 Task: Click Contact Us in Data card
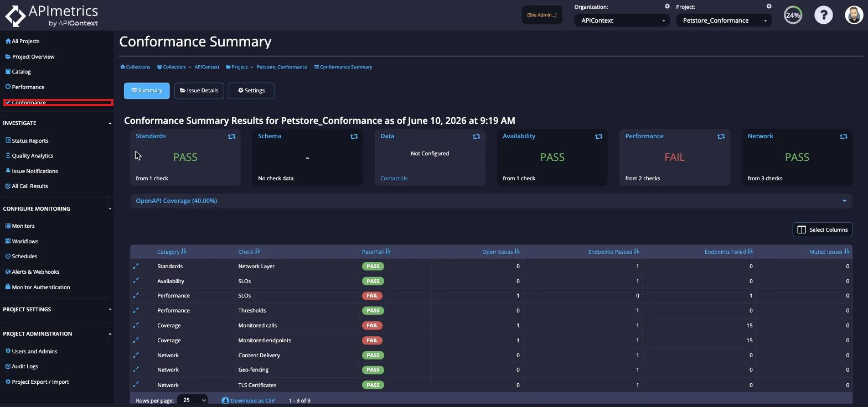[394, 178]
